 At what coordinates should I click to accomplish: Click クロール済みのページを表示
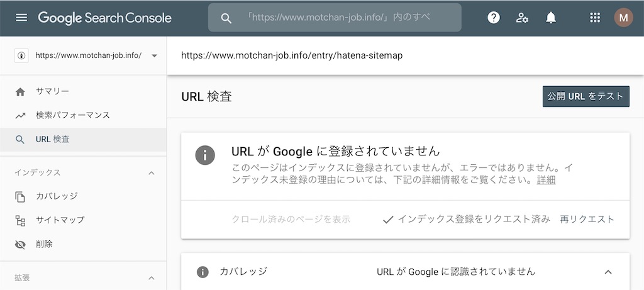pyautogui.click(x=291, y=220)
